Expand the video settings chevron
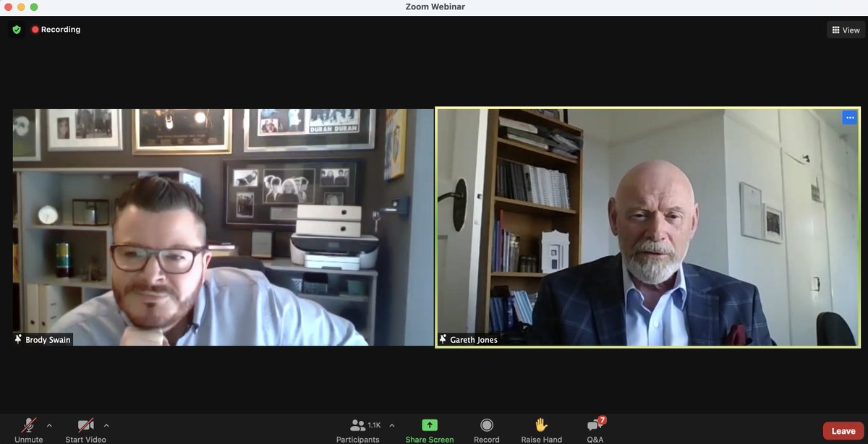 tap(106, 425)
